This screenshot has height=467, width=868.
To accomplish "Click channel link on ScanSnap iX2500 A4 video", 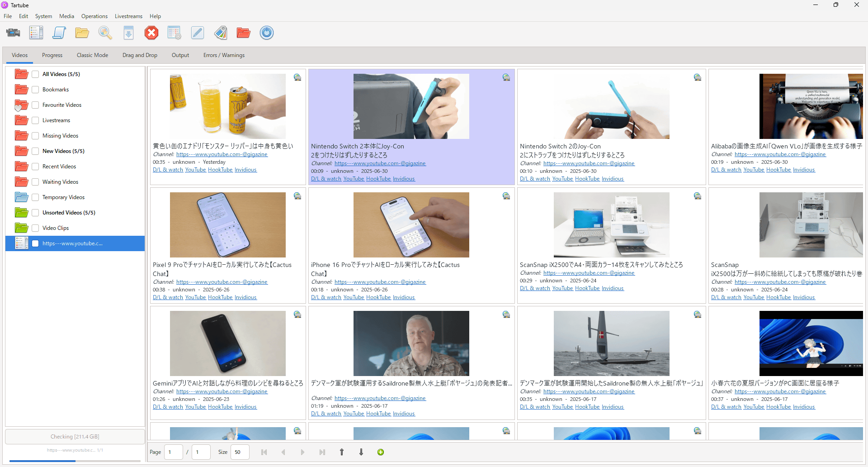I will (x=589, y=273).
